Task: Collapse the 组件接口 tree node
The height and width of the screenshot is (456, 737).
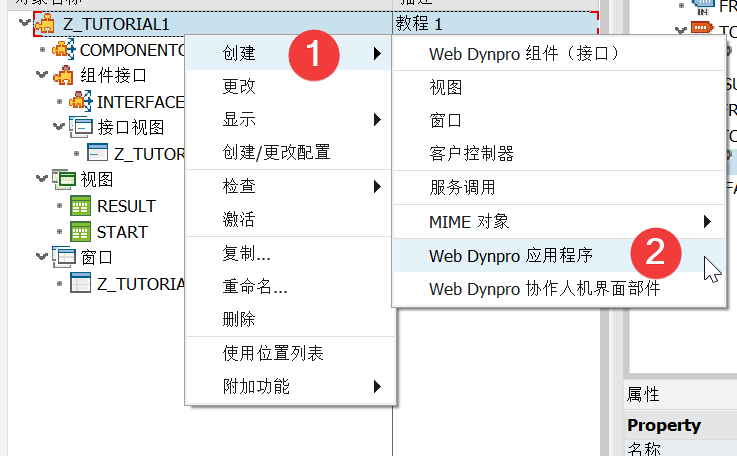Action: pyautogui.click(x=41, y=75)
